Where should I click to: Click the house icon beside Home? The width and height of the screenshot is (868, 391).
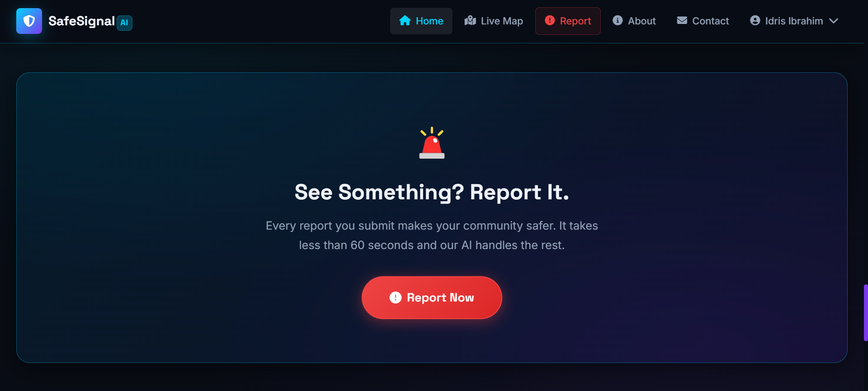[405, 21]
